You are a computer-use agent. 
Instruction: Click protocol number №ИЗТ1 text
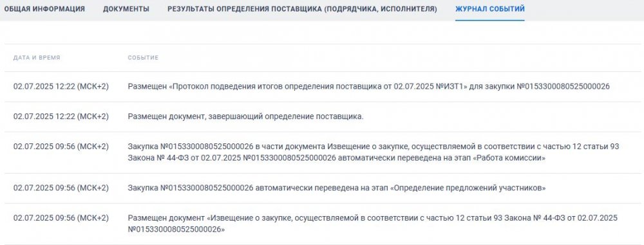pyautogui.click(x=451, y=87)
